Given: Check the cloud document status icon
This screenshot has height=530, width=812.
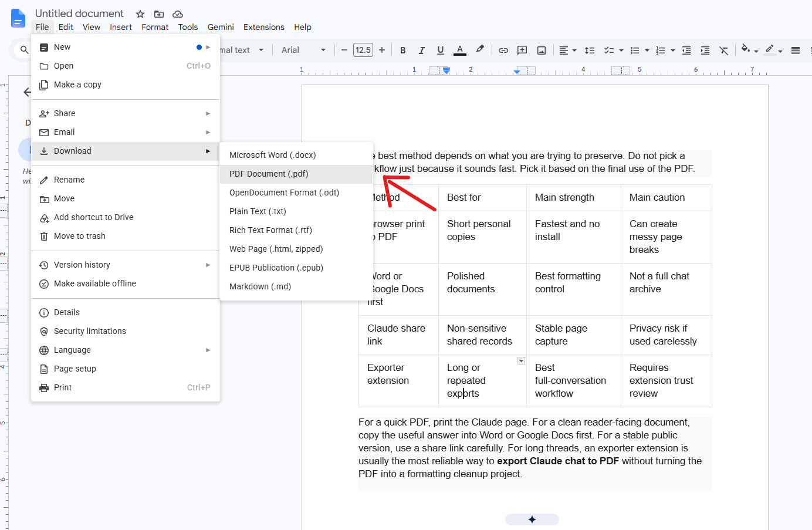Looking at the screenshot, I should (178, 13).
